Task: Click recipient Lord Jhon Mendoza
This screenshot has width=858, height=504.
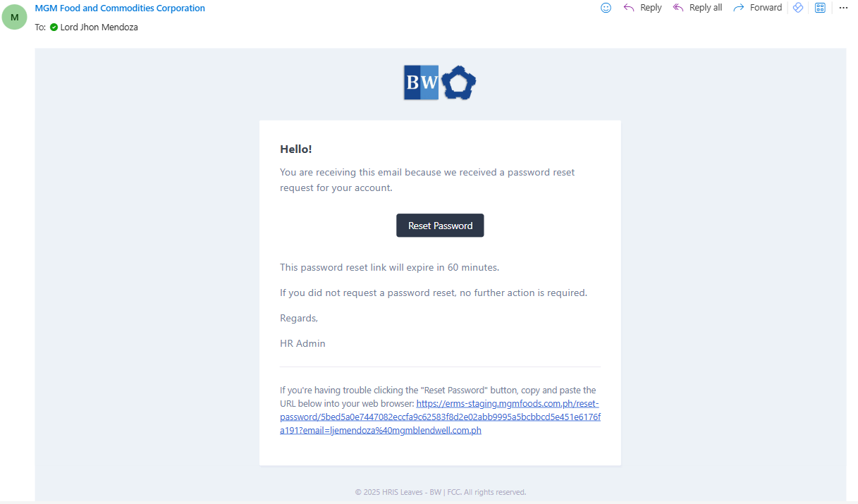Action: [x=99, y=27]
